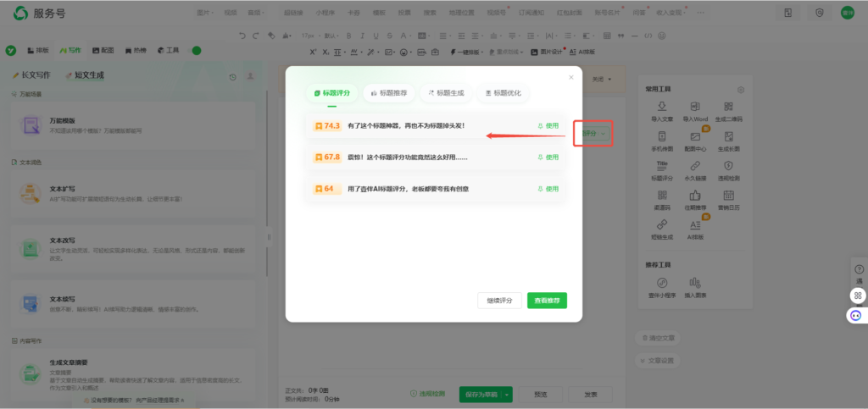The image size is (868, 409).
Task: Use the title scored 67.8
Action: click(548, 158)
